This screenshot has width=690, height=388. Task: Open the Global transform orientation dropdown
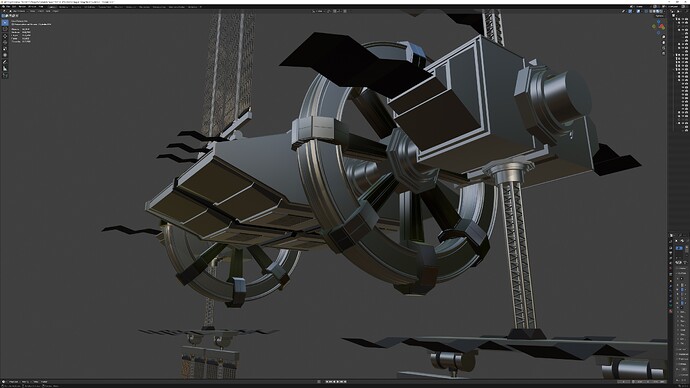pyautogui.click(x=318, y=11)
